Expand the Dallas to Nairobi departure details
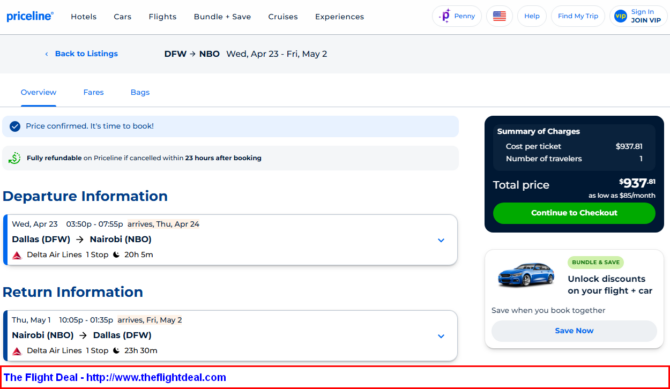 click(441, 240)
